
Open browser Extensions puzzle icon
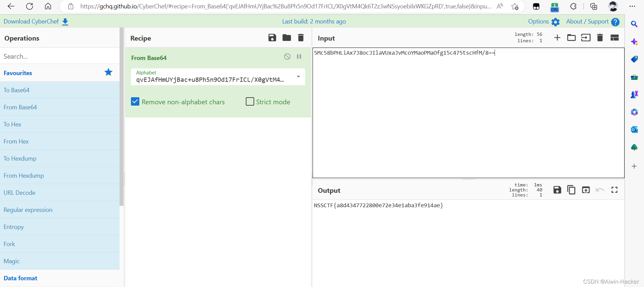point(573,6)
